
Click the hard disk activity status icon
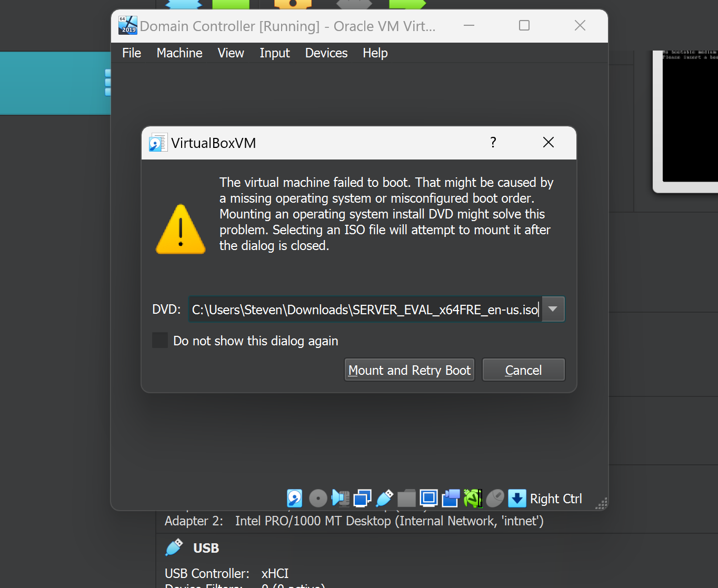point(294,498)
